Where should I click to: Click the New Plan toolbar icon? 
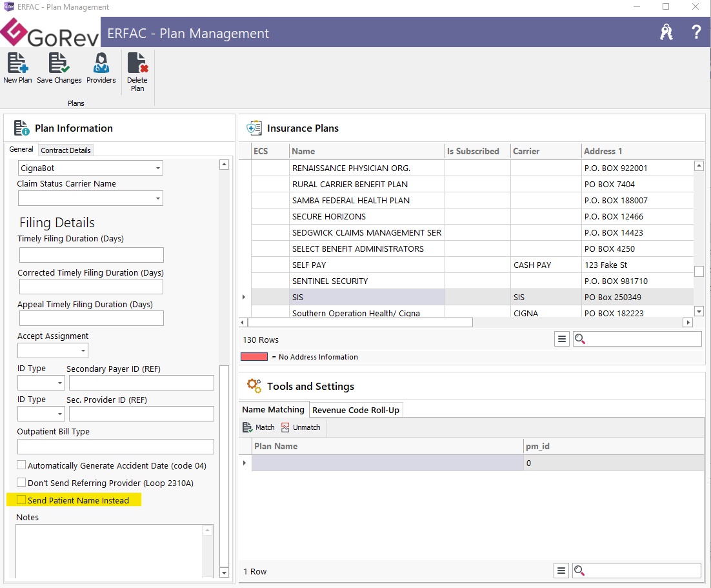[x=17, y=63]
